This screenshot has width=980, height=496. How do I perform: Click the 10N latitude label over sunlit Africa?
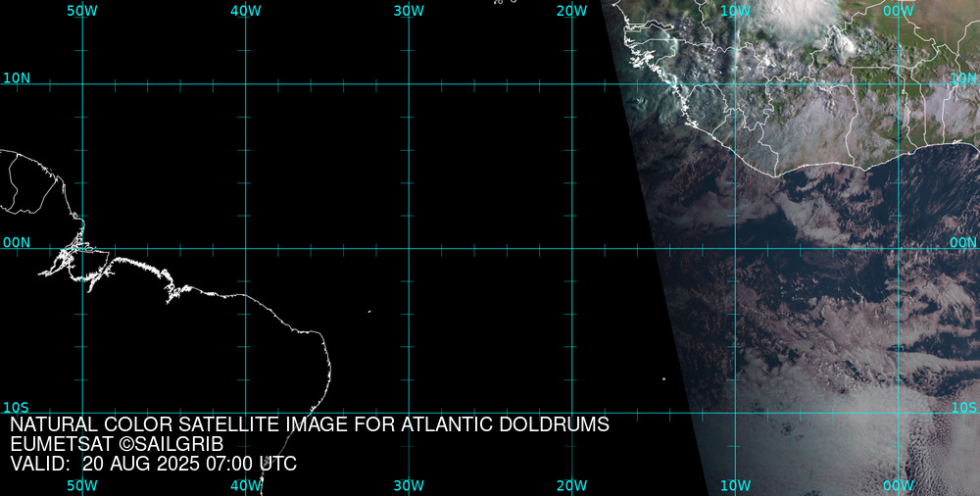click(x=963, y=78)
